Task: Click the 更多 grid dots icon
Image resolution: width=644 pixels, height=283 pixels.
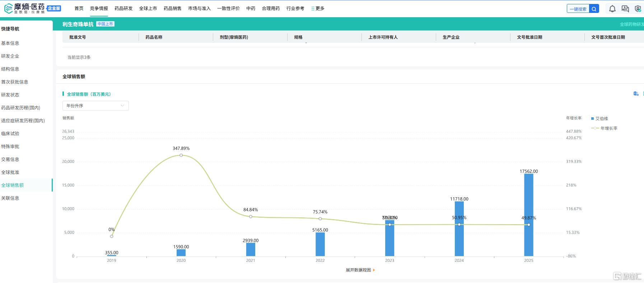Action: [313, 8]
